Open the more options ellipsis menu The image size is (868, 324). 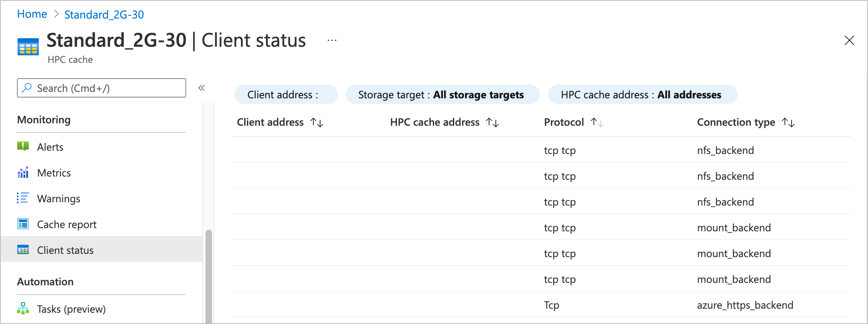[x=332, y=40]
